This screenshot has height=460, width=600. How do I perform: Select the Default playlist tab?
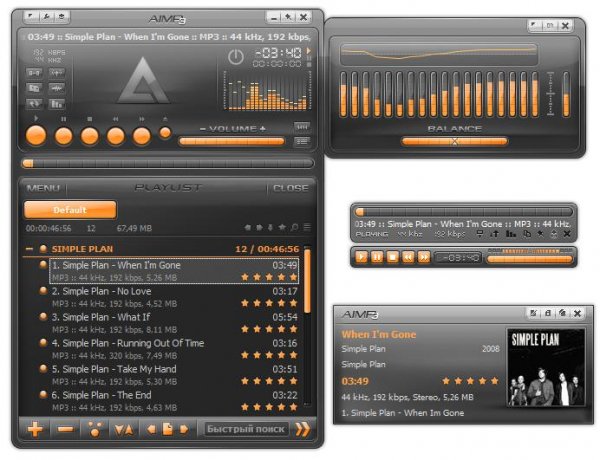70,210
